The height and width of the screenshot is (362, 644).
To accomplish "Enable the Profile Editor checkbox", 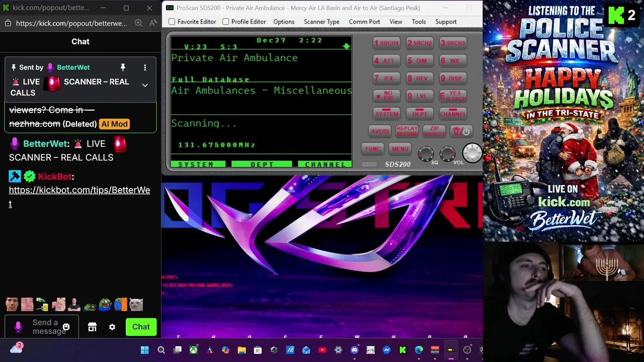I will click(x=226, y=22).
